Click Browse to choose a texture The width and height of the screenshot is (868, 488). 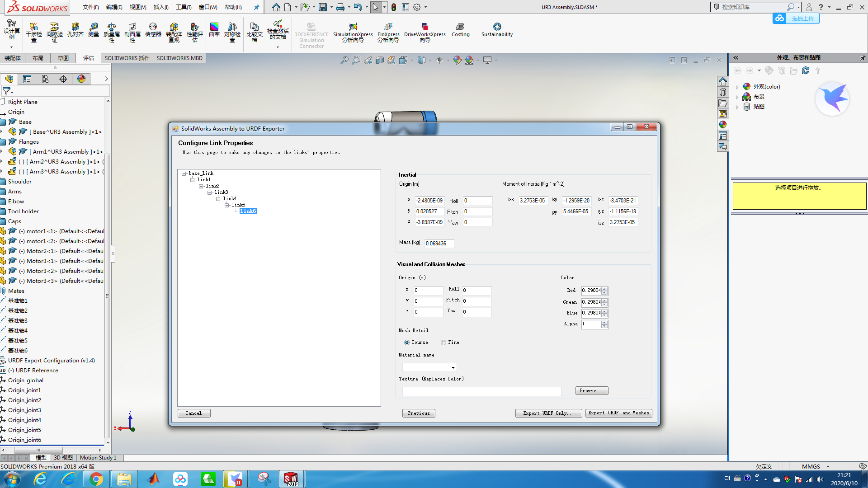pos(591,390)
